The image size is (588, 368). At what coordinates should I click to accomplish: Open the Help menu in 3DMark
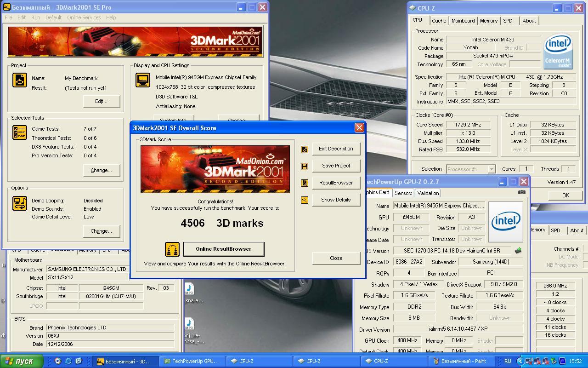coord(111,17)
